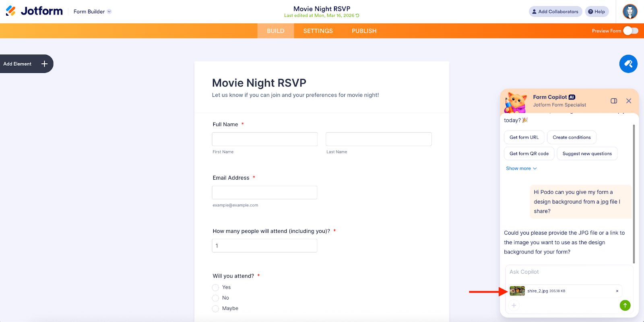The image size is (644, 322).
Task: Click the revision history icon beside last edited date
Action: click(357, 16)
